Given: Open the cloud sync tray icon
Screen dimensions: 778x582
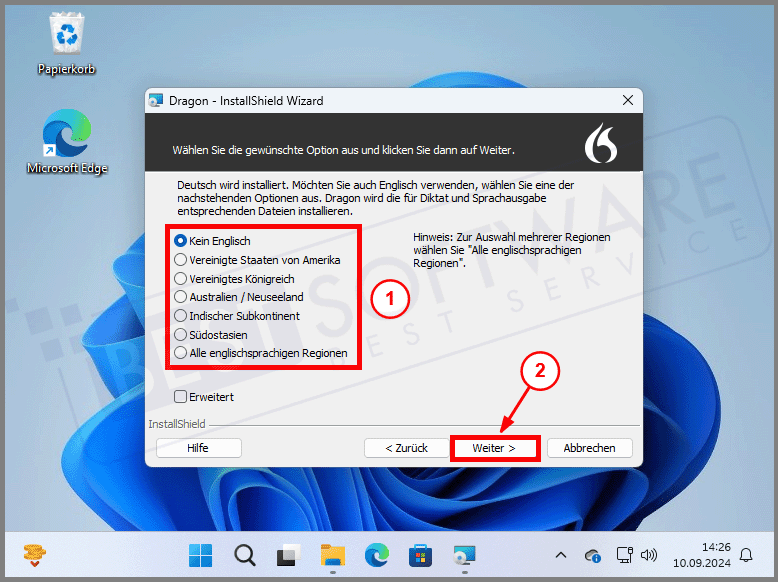Looking at the screenshot, I should [x=592, y=556].
